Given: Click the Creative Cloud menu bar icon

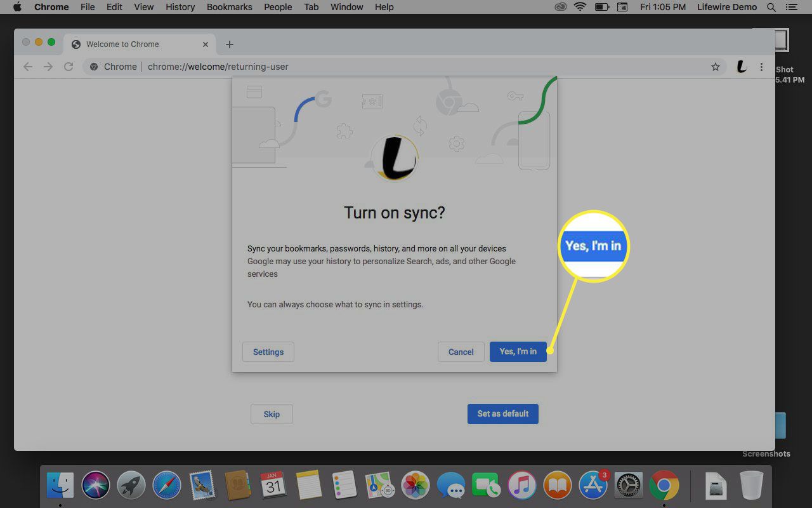Looking at the screenshot, I should 560,7.
